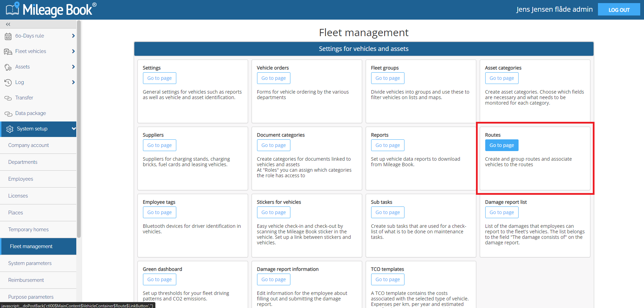Screen dimensions: 644x308
Task: Open Licenses menu item
Action: pos(38,196)
